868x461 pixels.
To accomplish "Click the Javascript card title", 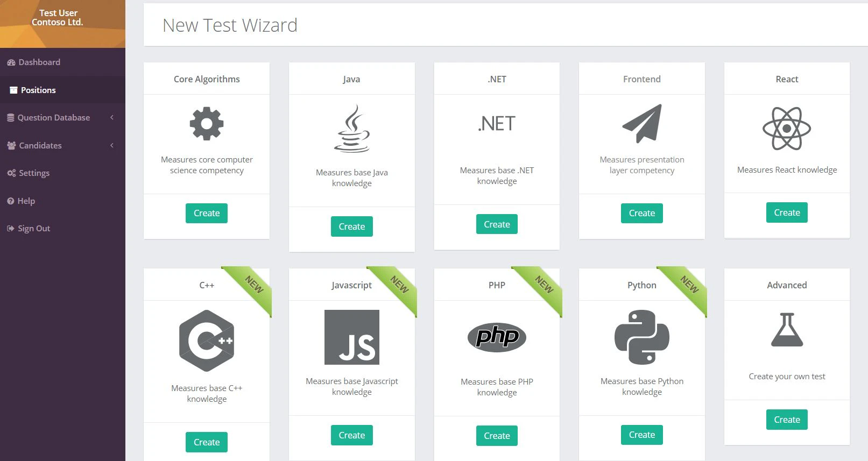I will pos(352,285).
